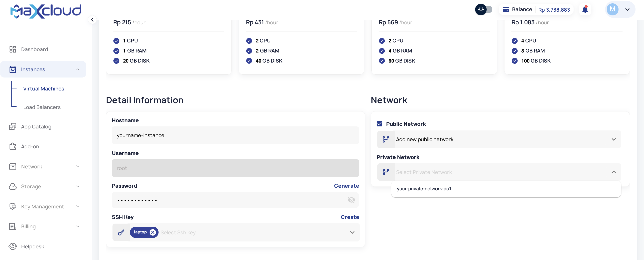Screen dimensions: 644x260
Task: Click the private network branch icon
Action: pyautogui.click(x=386, y=172)
